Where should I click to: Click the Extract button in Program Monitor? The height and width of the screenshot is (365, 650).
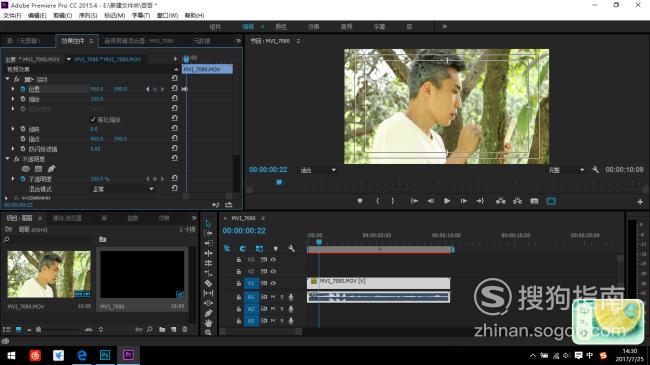tap(517, 201)
